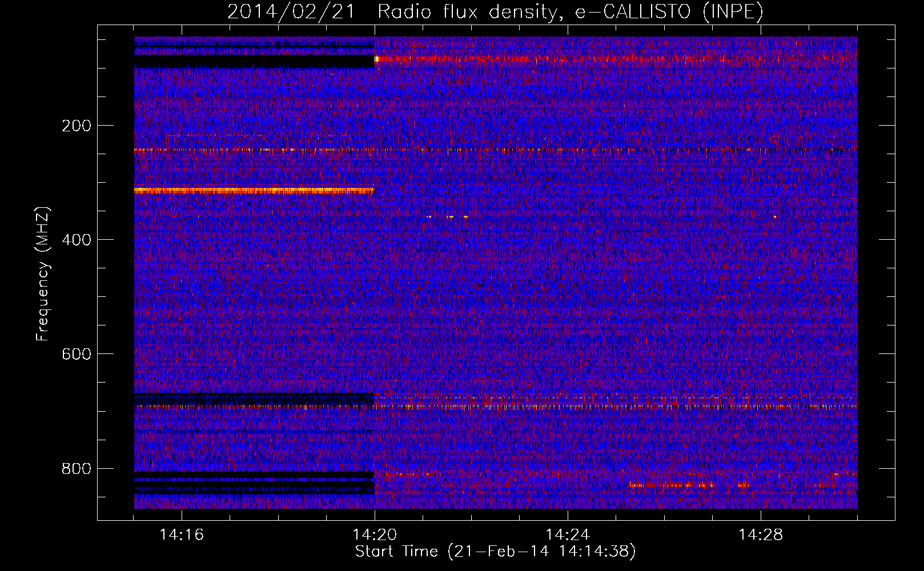Click the "Start Time (21-Feb-14 14:14:38)" axis label
The height and width of the screenshot is (571, 924).
tap(495, 551)
